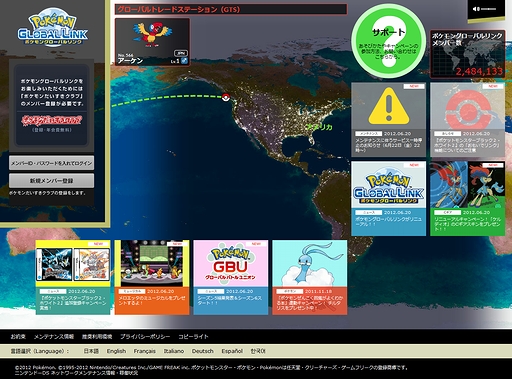Open コピーライト in the footer menu
512x379 pixels.
[193, 337]
